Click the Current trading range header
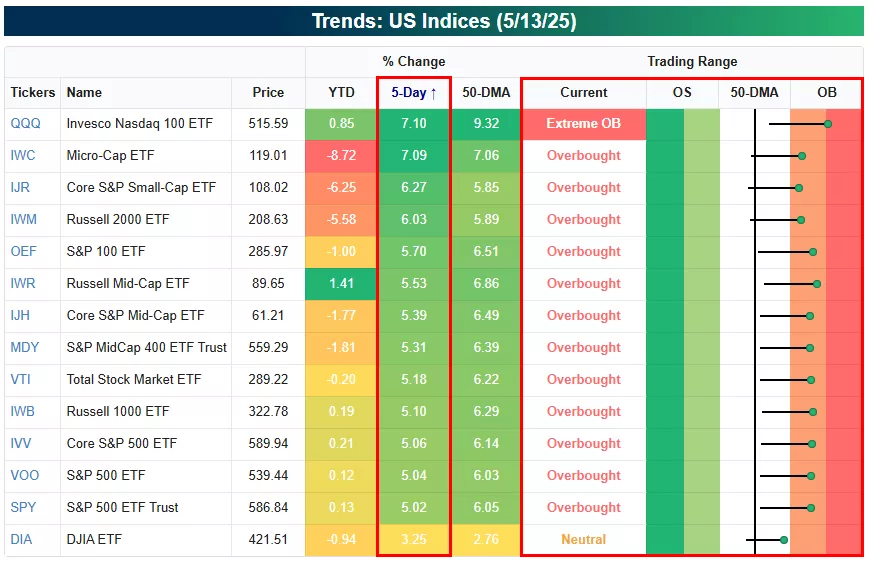870x561 pixels. pyautogui.click(x=583, y=92)
